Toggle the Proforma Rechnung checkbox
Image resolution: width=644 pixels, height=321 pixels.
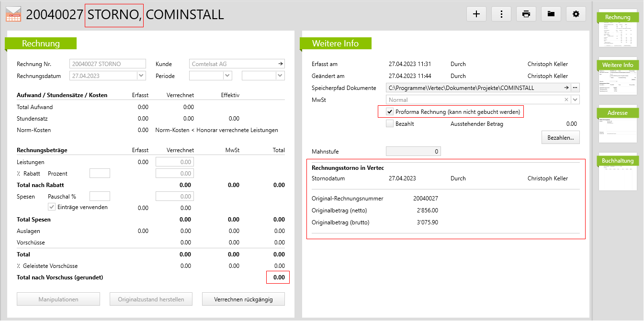tap(390, 112)
